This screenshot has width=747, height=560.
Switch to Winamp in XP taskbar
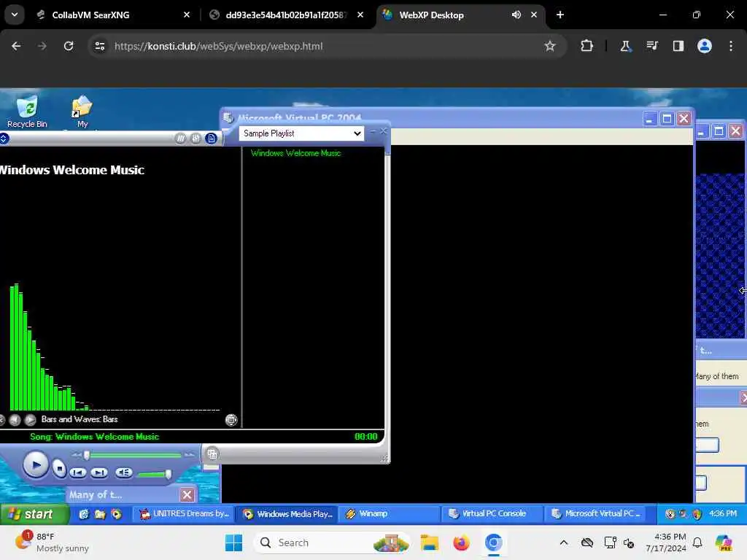[x=391, y=514]
